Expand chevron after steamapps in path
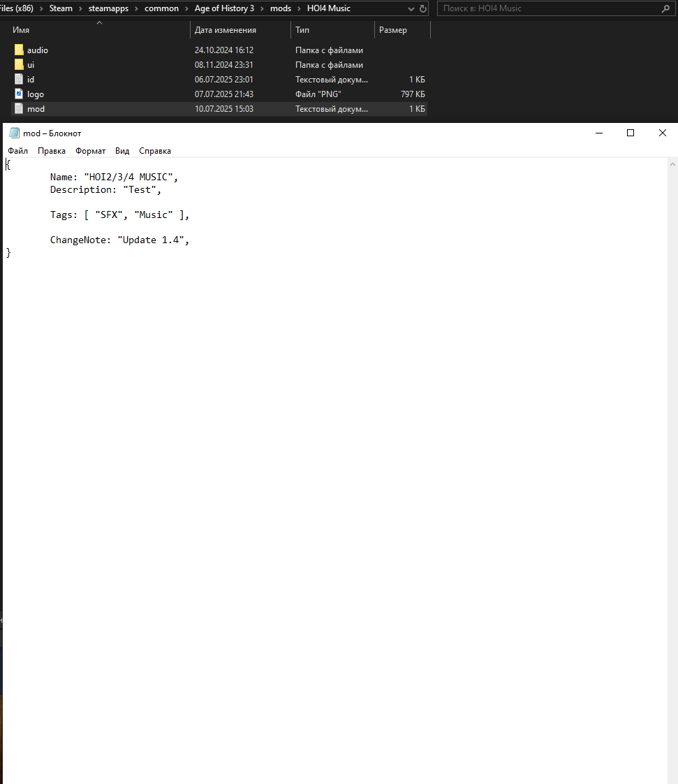678x784 pixels. pos(136,8)
